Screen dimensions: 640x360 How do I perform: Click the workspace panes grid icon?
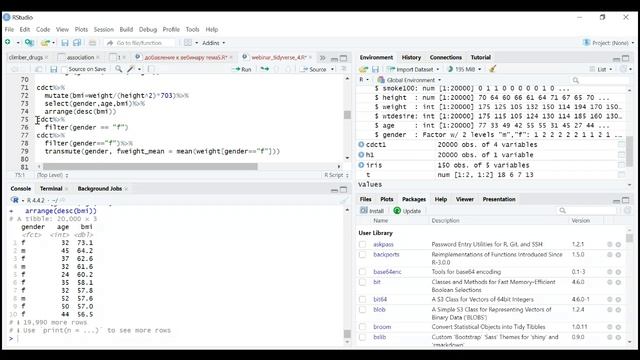point(188,42)
